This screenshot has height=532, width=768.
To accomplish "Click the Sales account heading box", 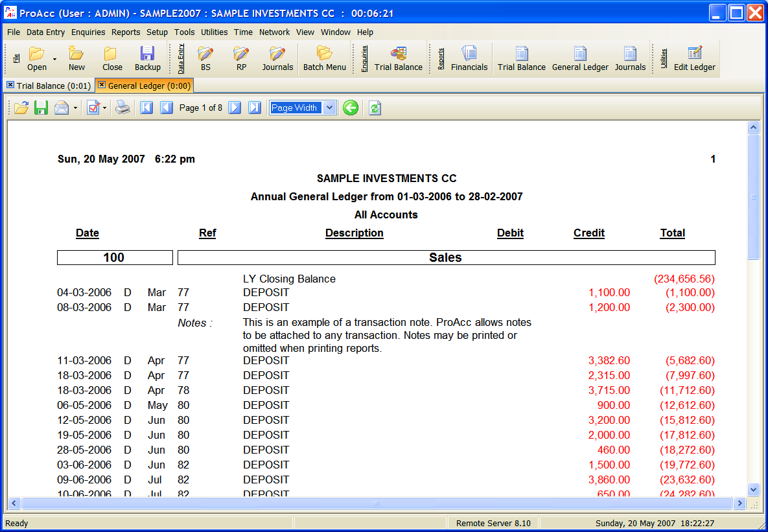I will pyautogui.click(x=446, y=258).
